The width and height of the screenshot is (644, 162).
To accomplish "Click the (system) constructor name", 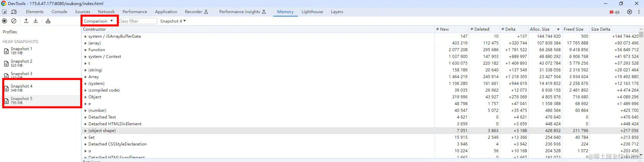I will pos(96,84).
